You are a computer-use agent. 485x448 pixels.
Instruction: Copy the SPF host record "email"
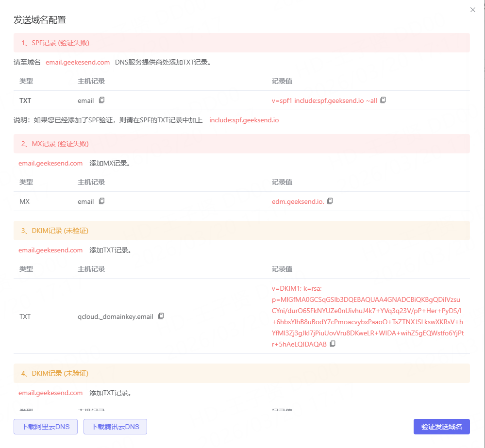click(100, 100)
